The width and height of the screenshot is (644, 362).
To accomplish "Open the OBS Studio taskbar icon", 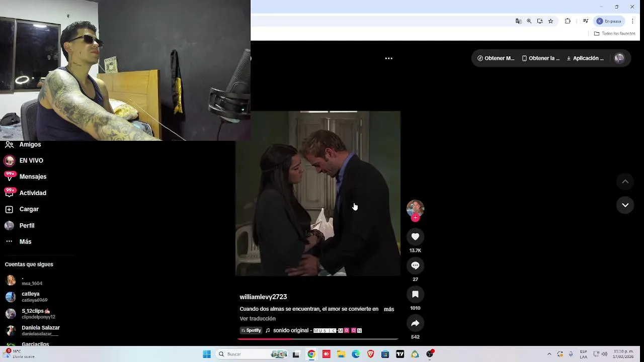I will point(430,354).
